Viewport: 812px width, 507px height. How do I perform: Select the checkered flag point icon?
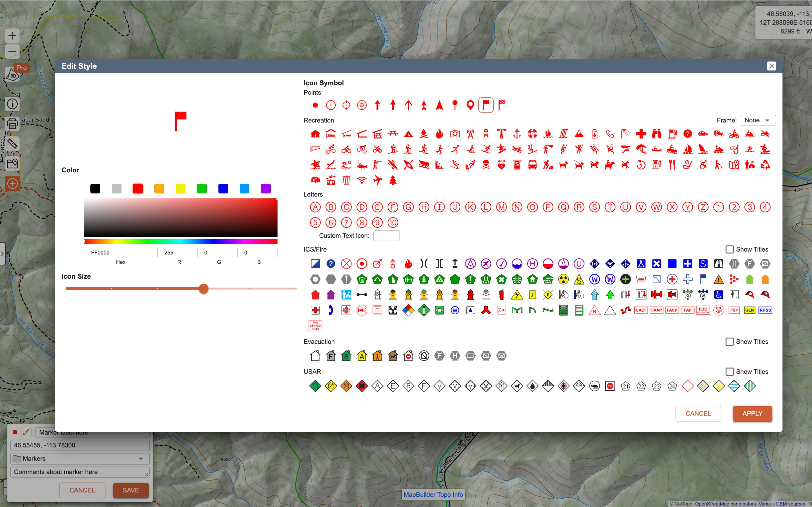(x=501, y=105)
